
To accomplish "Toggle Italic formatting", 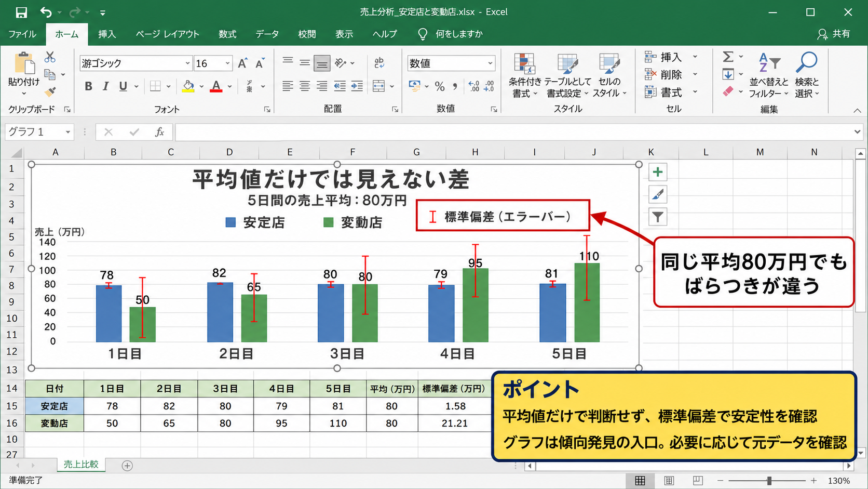I will click(x=105, y=86).
